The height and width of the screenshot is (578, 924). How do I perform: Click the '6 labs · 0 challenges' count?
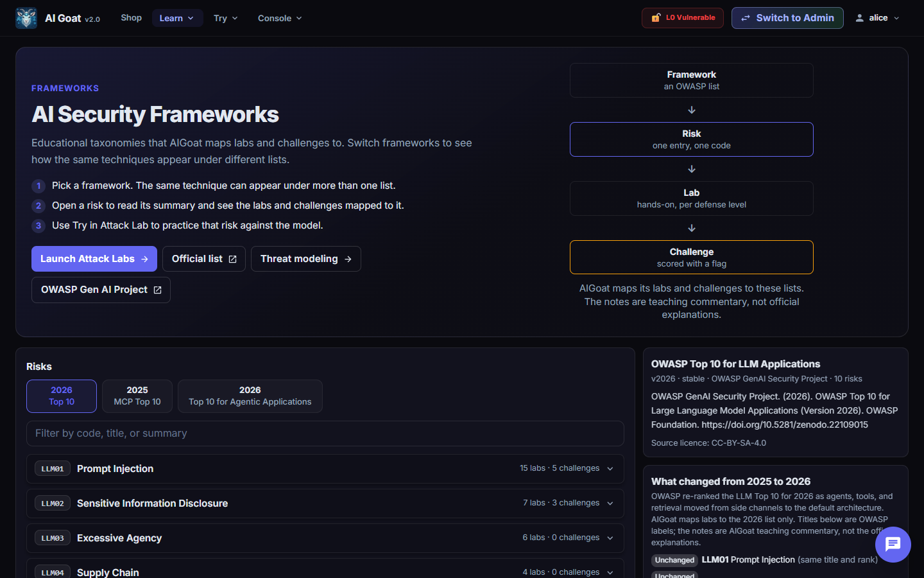click(561, 538)
